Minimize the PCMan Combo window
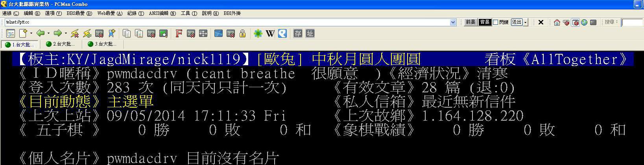The height and width of the screenshot is (165, 644). click(x=638, y=4)
